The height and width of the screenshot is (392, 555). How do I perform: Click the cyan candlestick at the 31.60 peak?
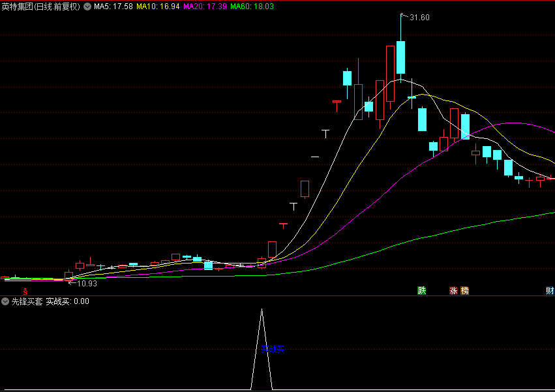[400, 57]
